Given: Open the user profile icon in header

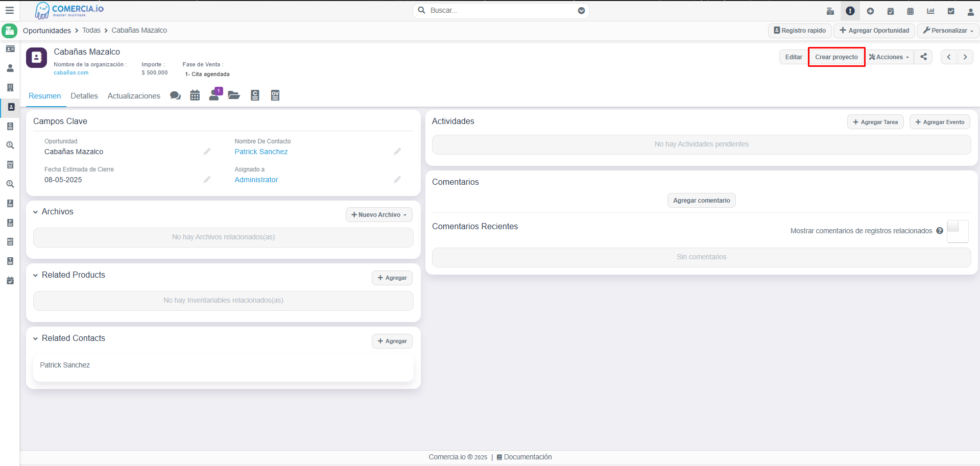Looking at the screenshot, I should click(x=970, y=11).
